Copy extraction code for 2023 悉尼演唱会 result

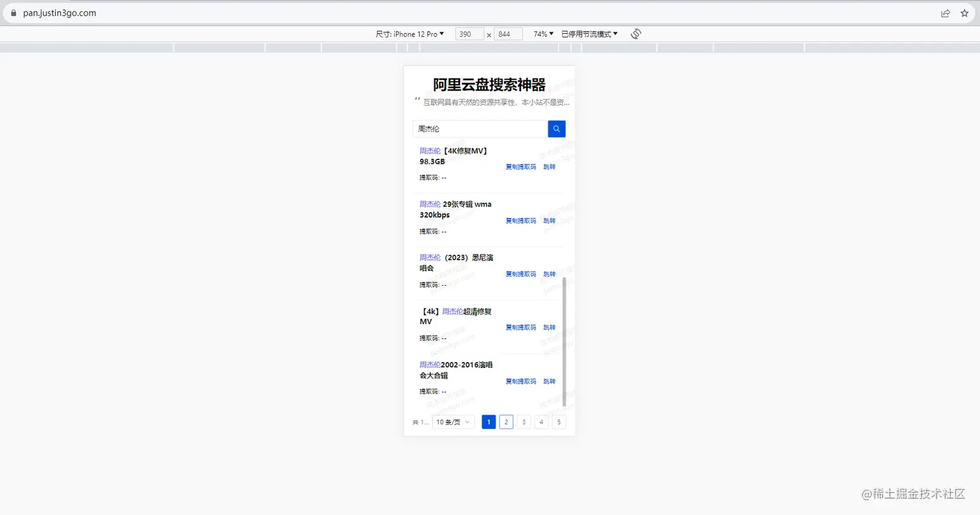pyautogui.click(x=520, y=274)
